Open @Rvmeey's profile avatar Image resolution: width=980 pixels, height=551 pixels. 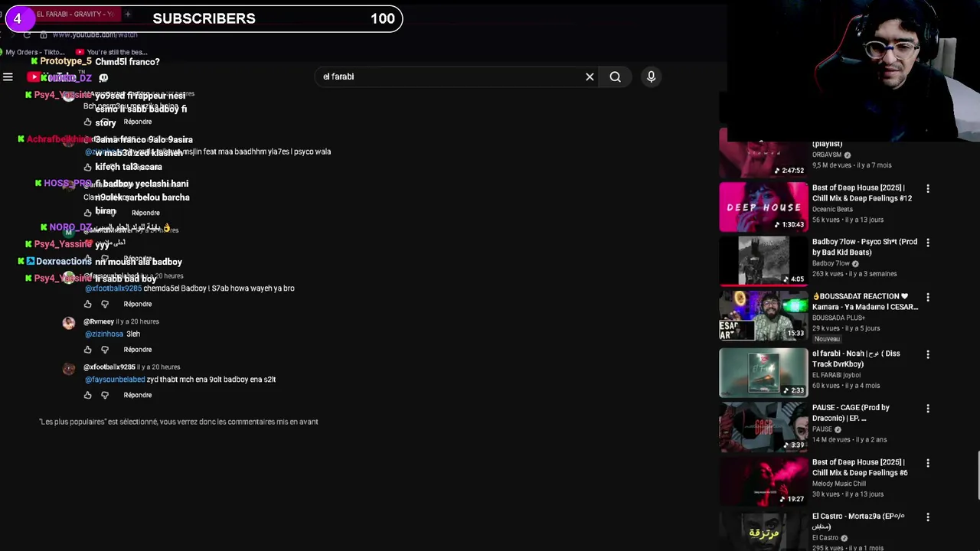[x=69, y=323]
